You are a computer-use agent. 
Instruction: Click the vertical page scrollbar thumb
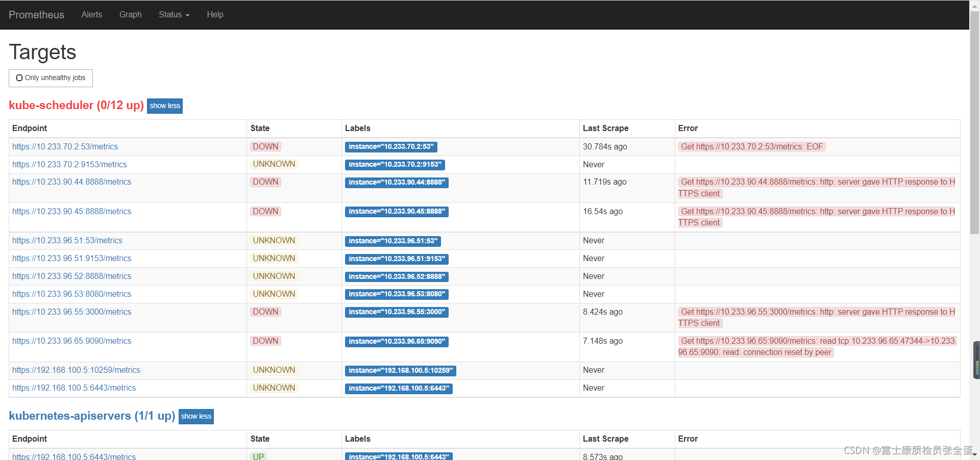point(974,122)
